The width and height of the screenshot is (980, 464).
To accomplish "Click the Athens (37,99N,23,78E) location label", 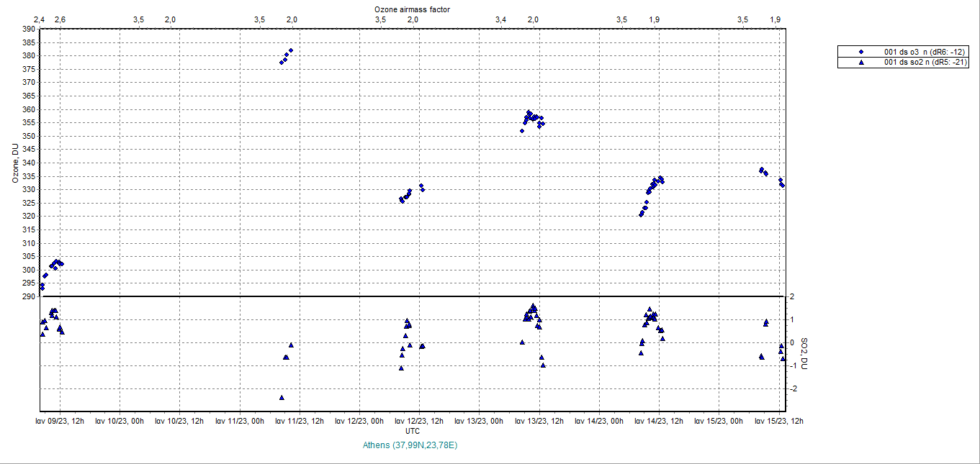I will point(411,445).
